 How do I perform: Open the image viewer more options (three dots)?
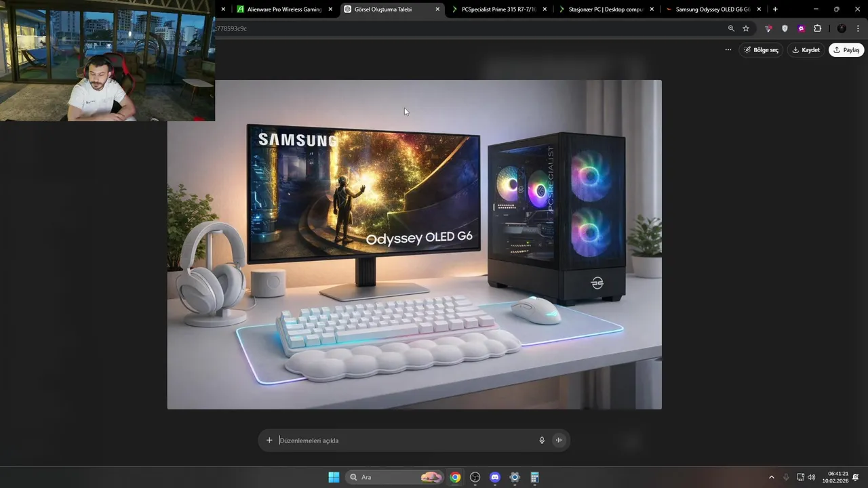[x=728, y=49]
